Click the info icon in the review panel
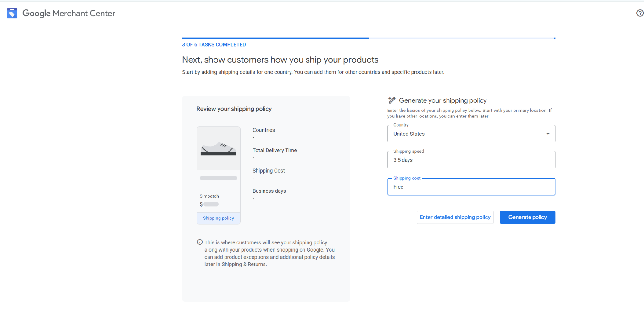This screenshot has height=313, width=644. point(200,242)
